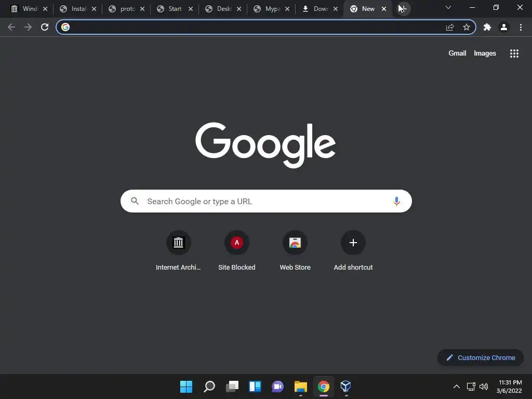
Task: Open the Web Store shortcut
Action: pos(295,250)
